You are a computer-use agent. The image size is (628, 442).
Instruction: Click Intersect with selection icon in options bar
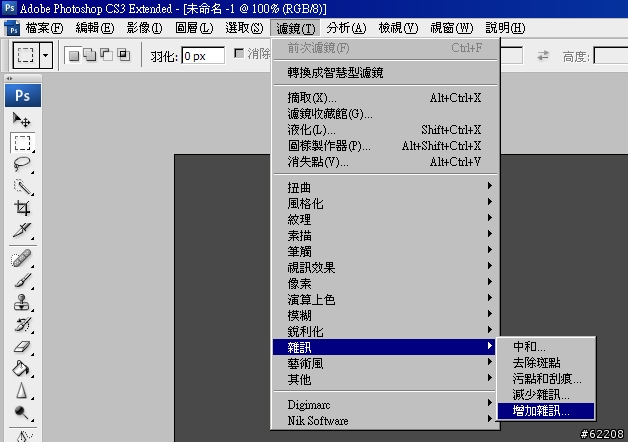point(124,55)
